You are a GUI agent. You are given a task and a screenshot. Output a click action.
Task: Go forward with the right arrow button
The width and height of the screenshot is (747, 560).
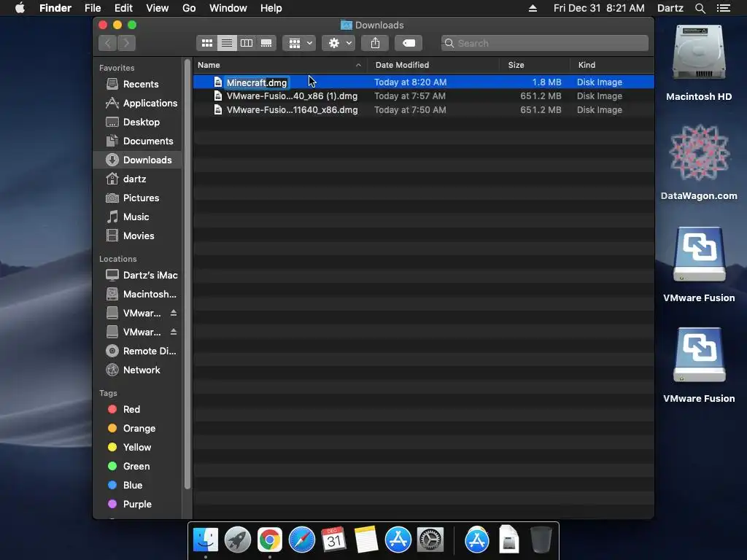126,43
